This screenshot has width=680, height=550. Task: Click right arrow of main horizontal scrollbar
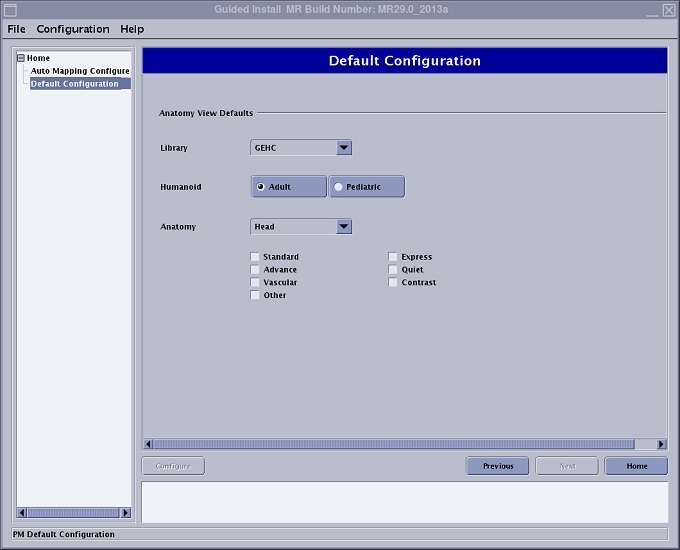tap(661, 444)
